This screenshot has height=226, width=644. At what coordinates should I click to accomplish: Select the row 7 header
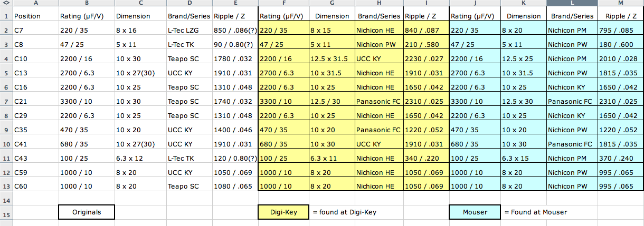point(6,101)
